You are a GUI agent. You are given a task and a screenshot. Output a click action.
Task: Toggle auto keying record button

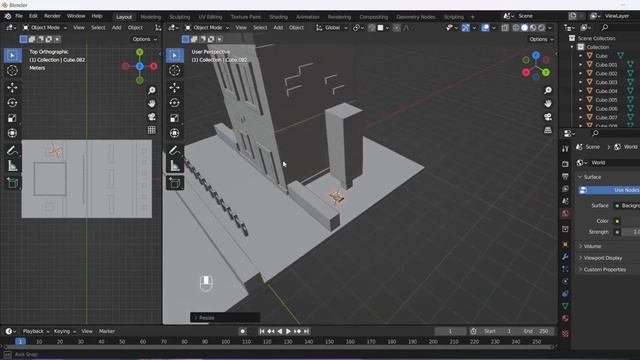tap(242, 331)
